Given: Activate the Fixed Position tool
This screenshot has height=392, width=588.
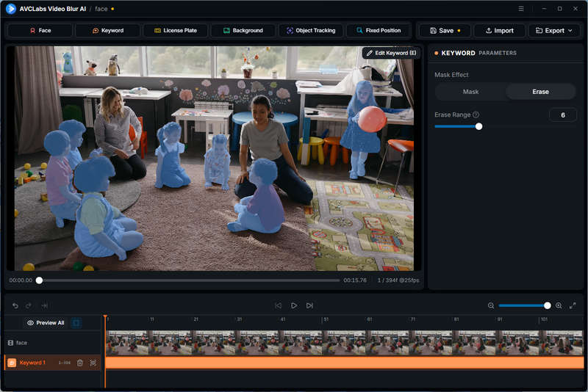Looking at the screenshot, I should 379,31.
